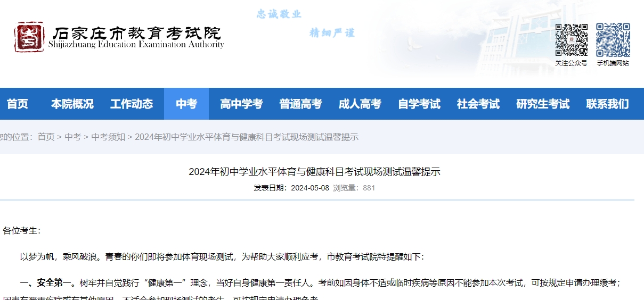
Task: Open the 高中学考 navigation item
Action: [241, 104]
